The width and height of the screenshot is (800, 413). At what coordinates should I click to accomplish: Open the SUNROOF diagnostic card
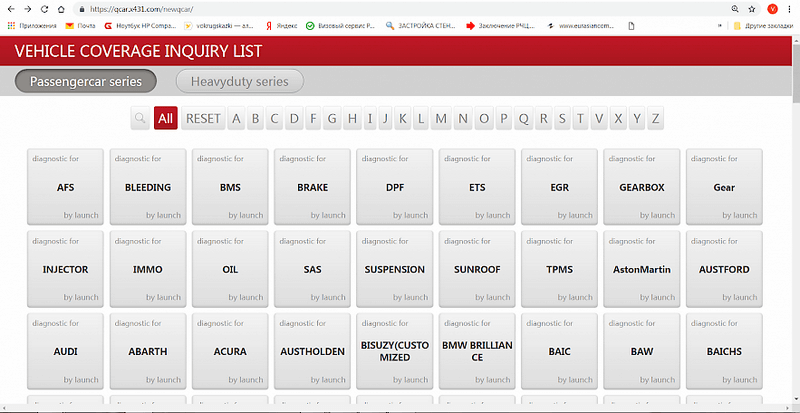click(x=477, y=269)
